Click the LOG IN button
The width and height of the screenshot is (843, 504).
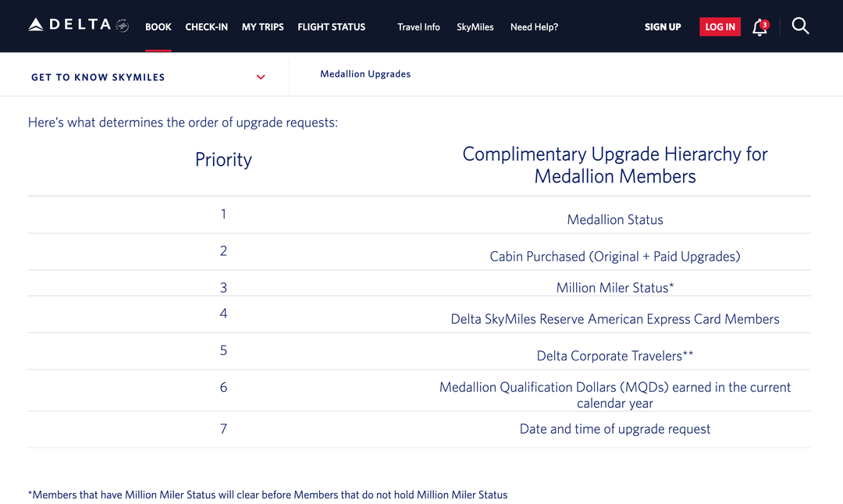[720, 26]
